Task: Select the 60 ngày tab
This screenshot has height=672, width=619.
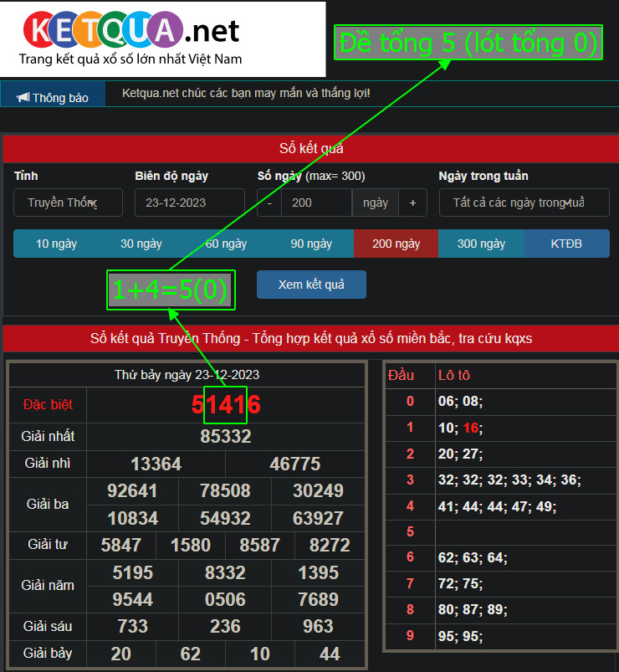Action: (226, 244)
